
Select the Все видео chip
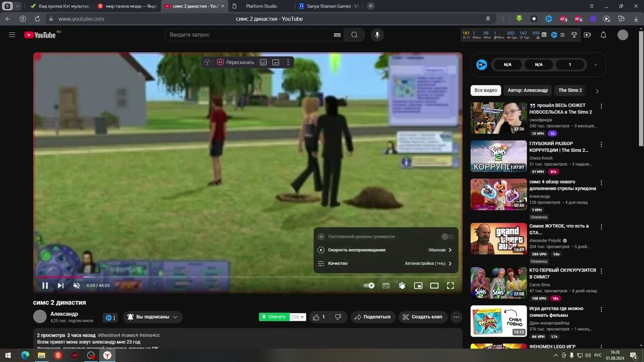coord(486,90)
